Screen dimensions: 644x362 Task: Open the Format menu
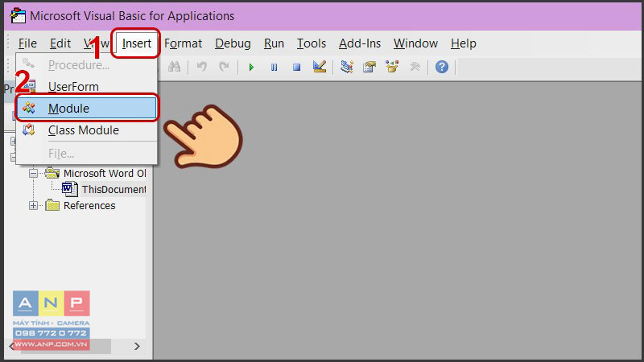184,43
